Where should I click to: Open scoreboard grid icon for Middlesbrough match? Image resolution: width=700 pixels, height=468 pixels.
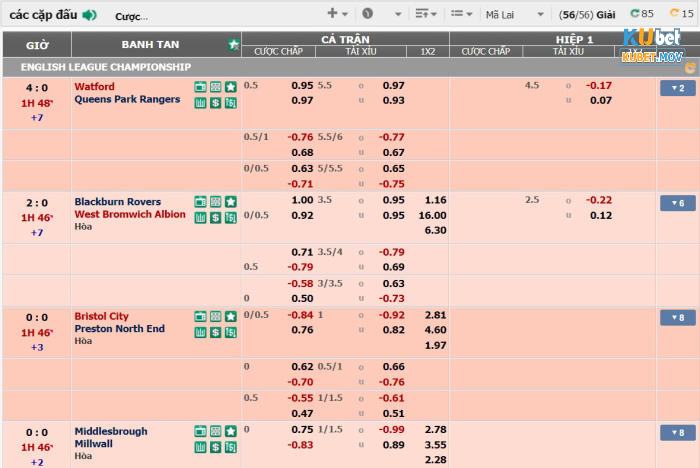(x=216, y=431)
